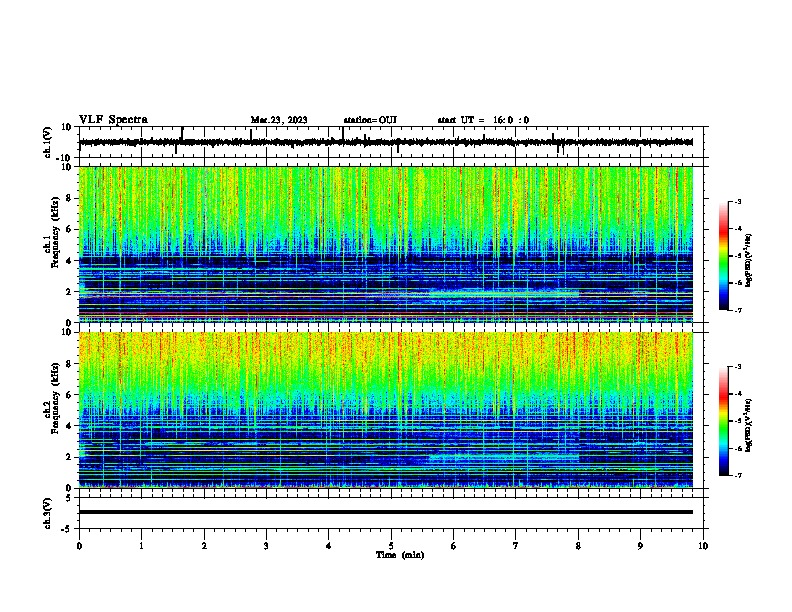
Task: Pick the ch.2 spectrogram color bar
Action: coord(724,421)
